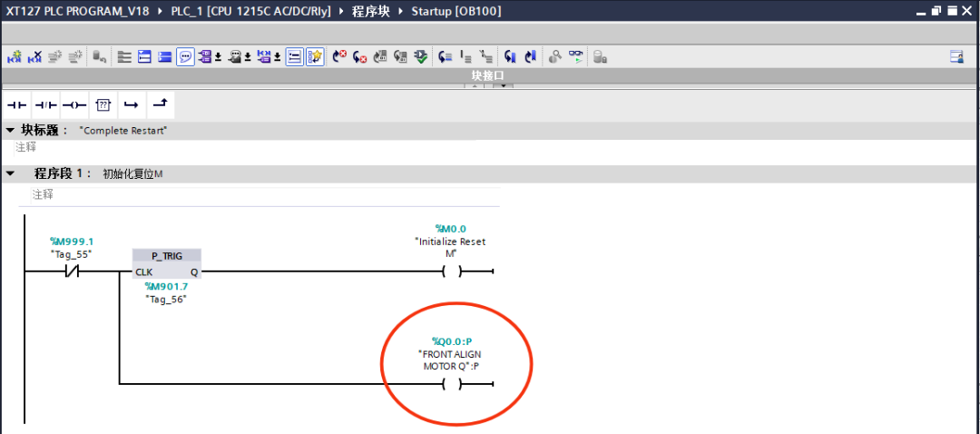Open absolute/symbolic operands dropdown arrow
The image size is (980, 434).
click(x=218, y=57)
